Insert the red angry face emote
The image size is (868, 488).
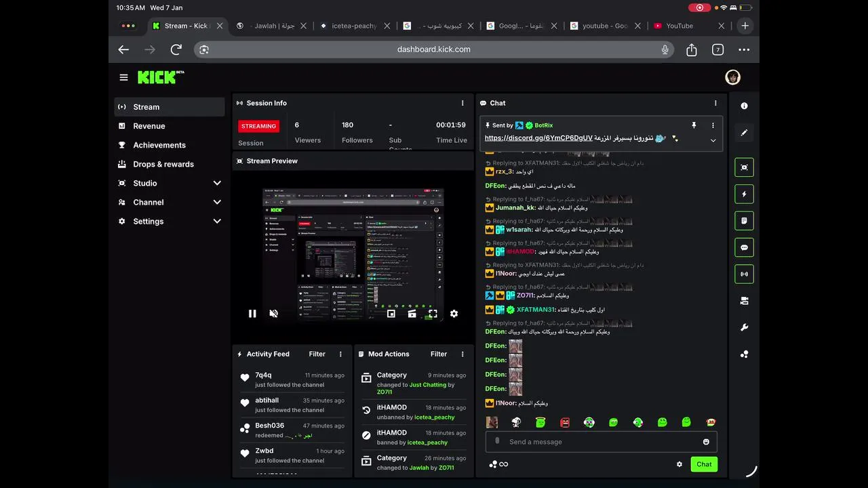pos(565,422)
